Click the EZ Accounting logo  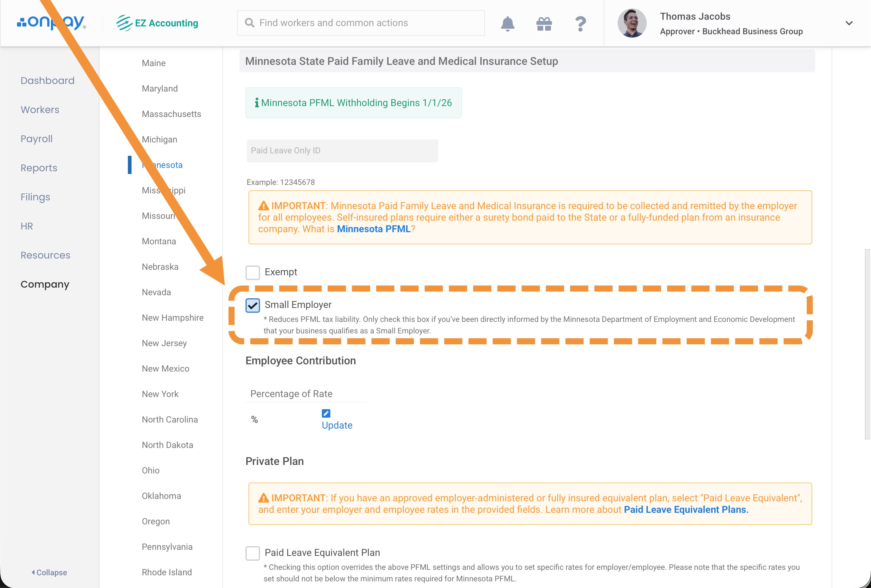coord(157,23)
